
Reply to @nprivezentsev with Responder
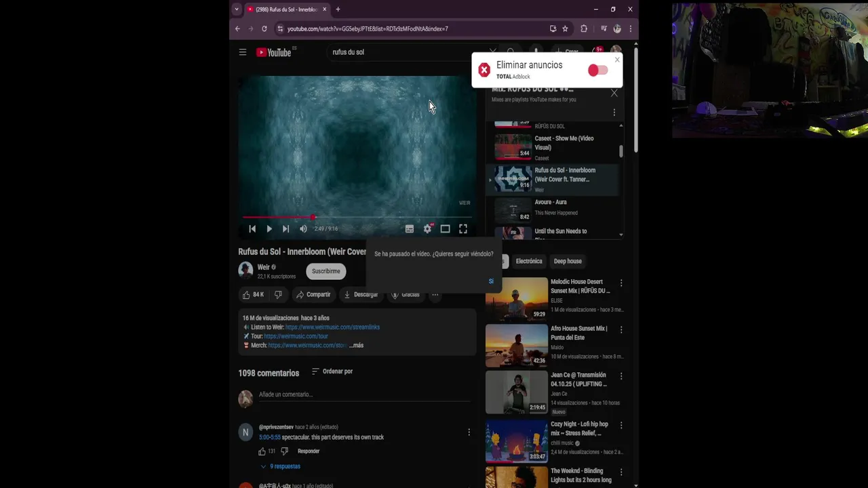[x=309, y=451]
